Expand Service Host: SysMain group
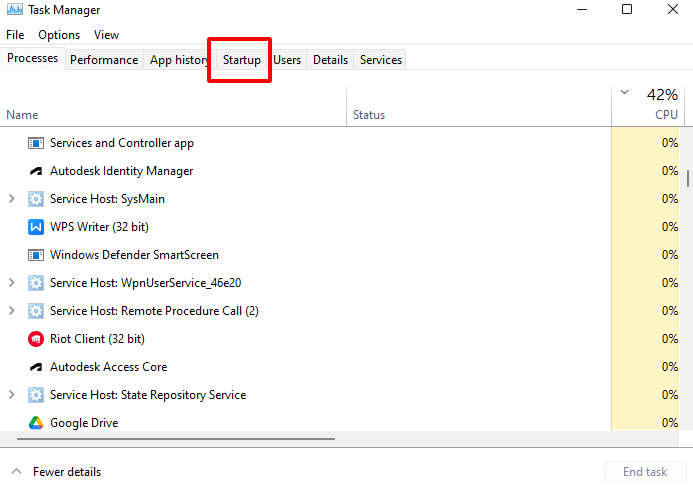This screenshot has height=492, width=693. tap(12, 199)
